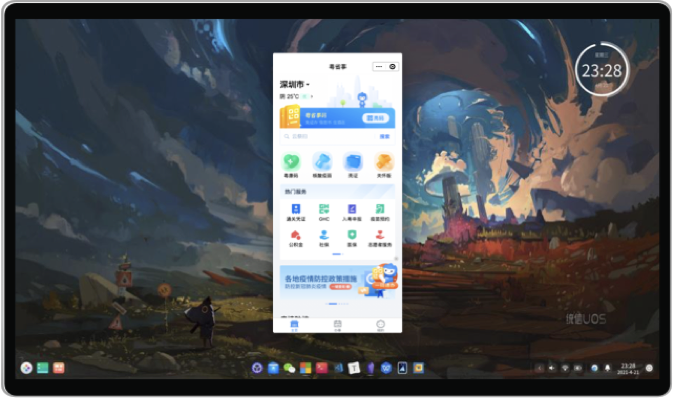This screenshot has width=674, height=398.
Task: Tap the white code button on blue banner
Action: click(x=375, y=118)
